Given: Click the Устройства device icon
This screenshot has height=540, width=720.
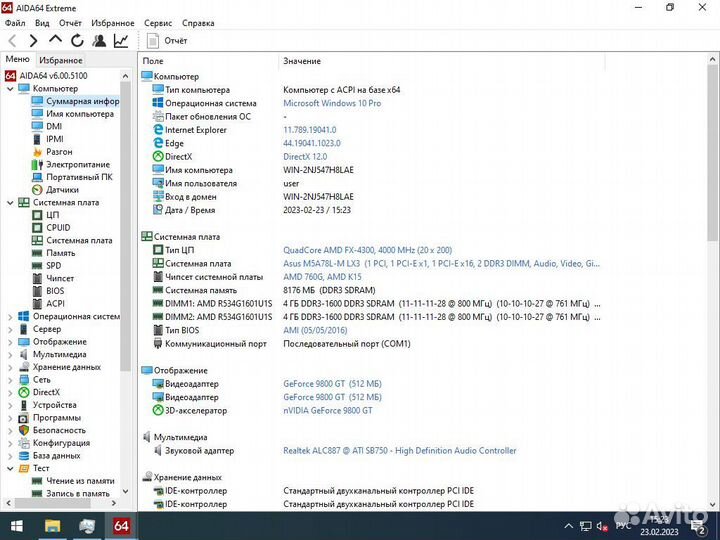Looking at the screenshot, I should (x=24, y=405).
